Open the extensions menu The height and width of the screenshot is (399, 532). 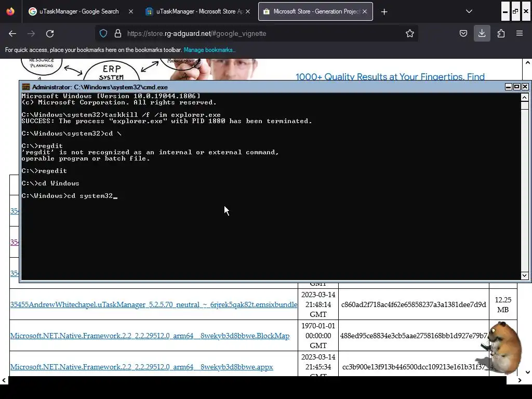click(x=501, y=33)
